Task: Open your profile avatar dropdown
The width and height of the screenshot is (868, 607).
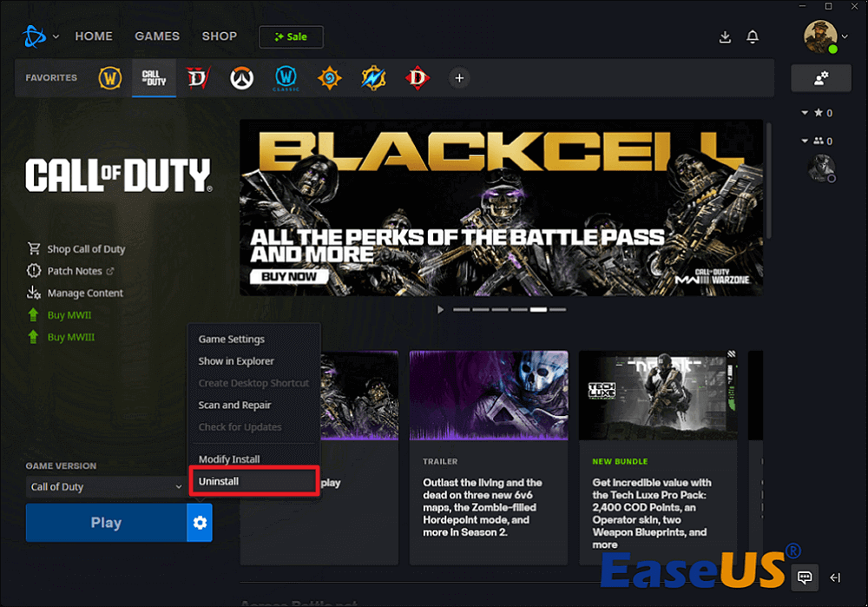Action: 824,37
